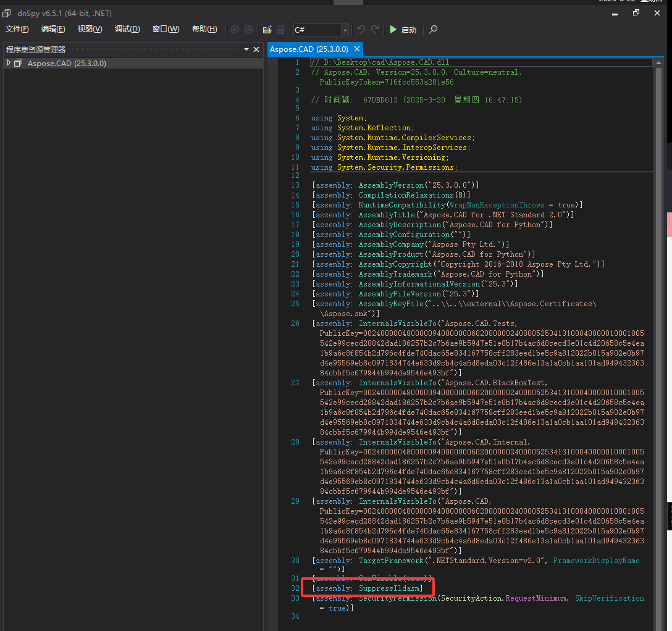
Task: Click the assembly icon beside Aspose.CAD (25.3.0.0)
Action: 18,63
